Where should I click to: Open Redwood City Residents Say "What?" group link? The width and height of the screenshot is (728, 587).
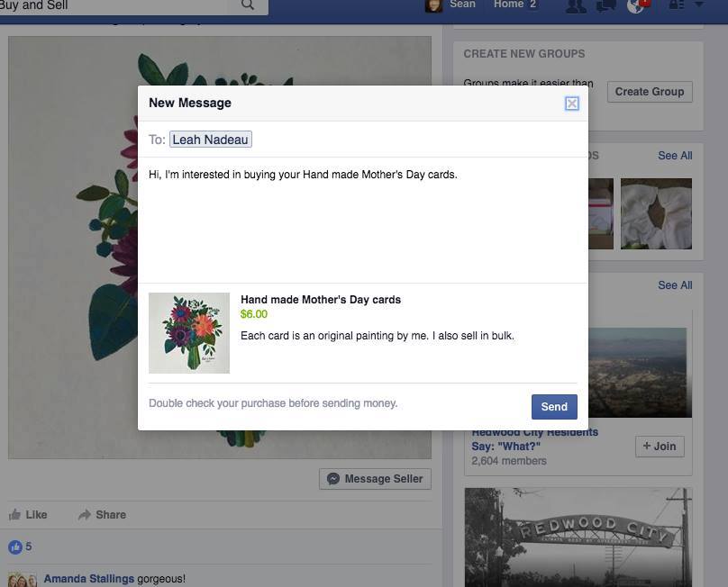click(535, 439)
